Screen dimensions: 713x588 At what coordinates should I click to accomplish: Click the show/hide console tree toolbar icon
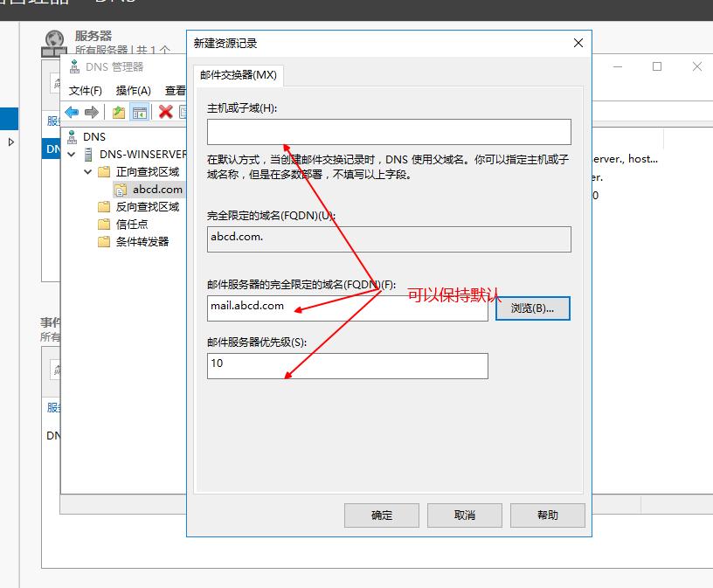(x=140, y=112)
